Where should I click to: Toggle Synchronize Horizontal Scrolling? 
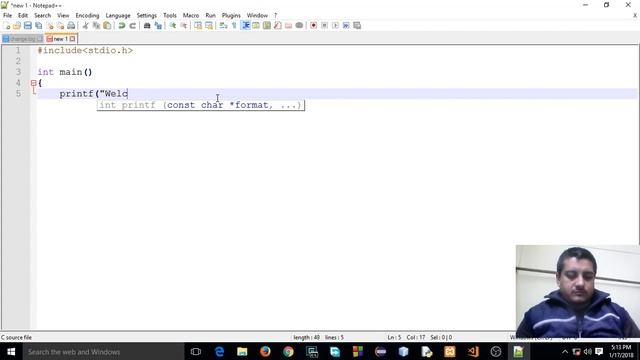[209, 26]
